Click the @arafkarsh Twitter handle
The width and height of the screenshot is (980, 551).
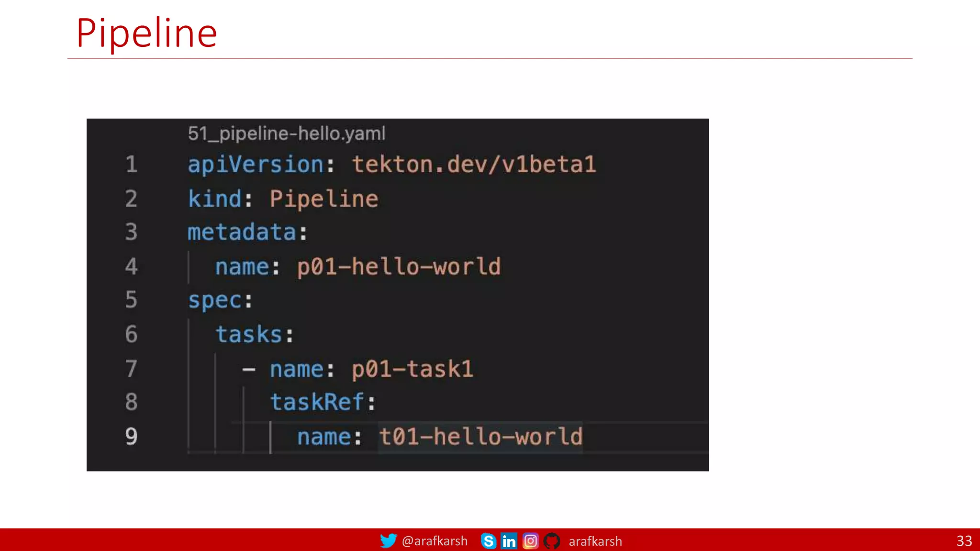click(434, 541)
